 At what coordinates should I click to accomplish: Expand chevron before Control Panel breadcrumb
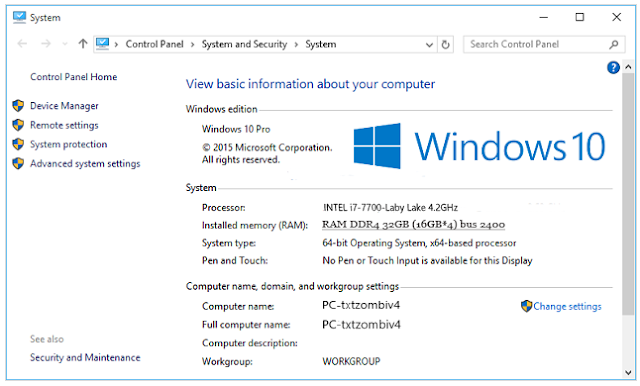[116, 44]
